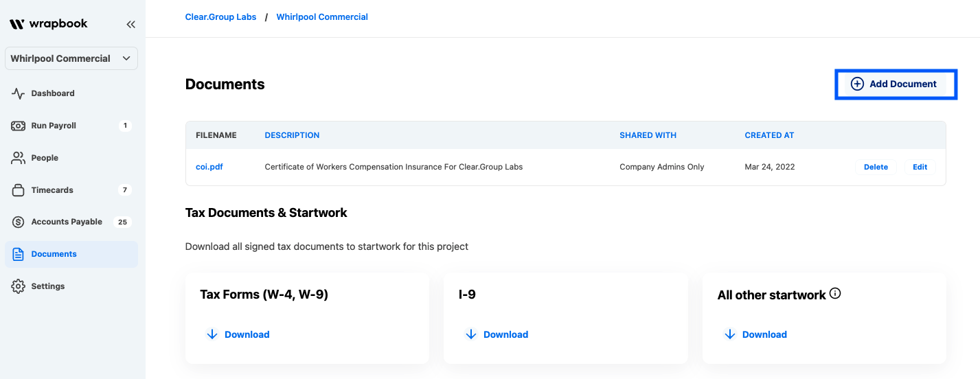
Task: Navigate to Clear.Group Labs breadcrumb
Action: pos(220,17)
